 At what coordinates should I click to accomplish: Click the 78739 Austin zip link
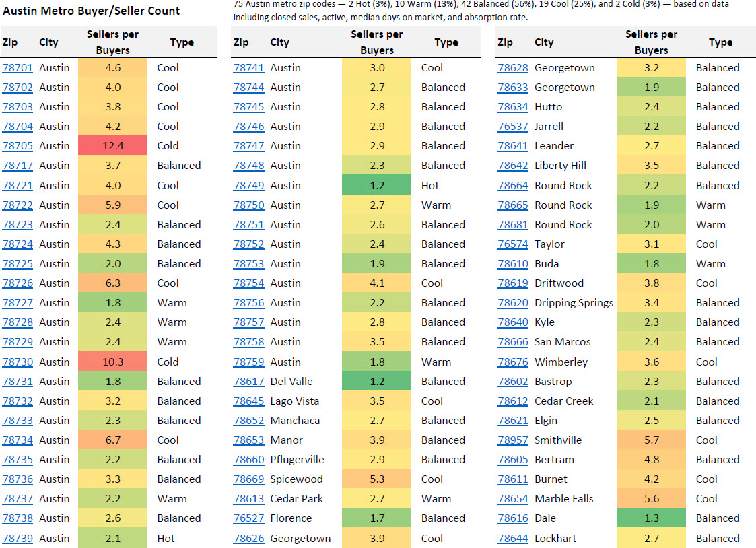18,538
